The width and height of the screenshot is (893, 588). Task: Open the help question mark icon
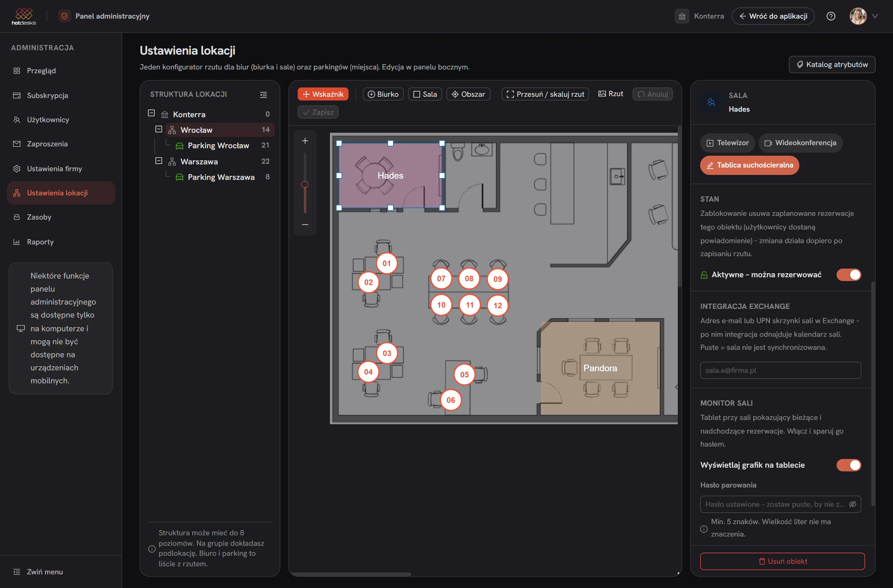tap(831, 16)
